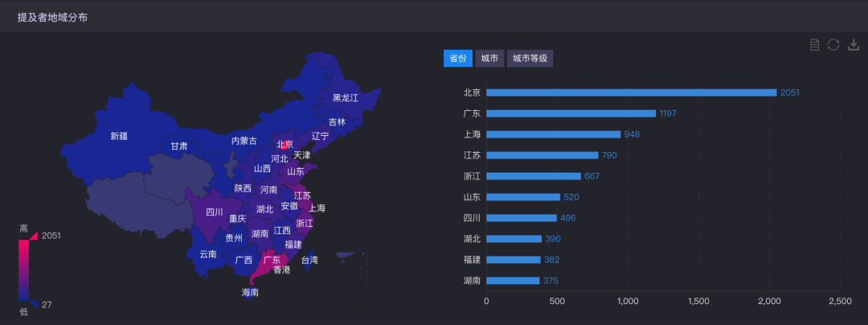Select 山东 province on the map
868x325 pixels.
point(296,171)
